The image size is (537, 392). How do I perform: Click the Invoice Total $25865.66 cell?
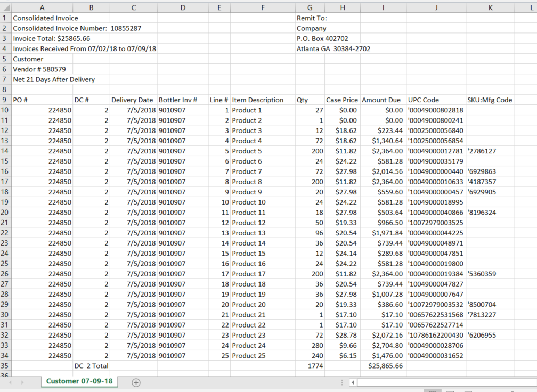coord(42,38)
